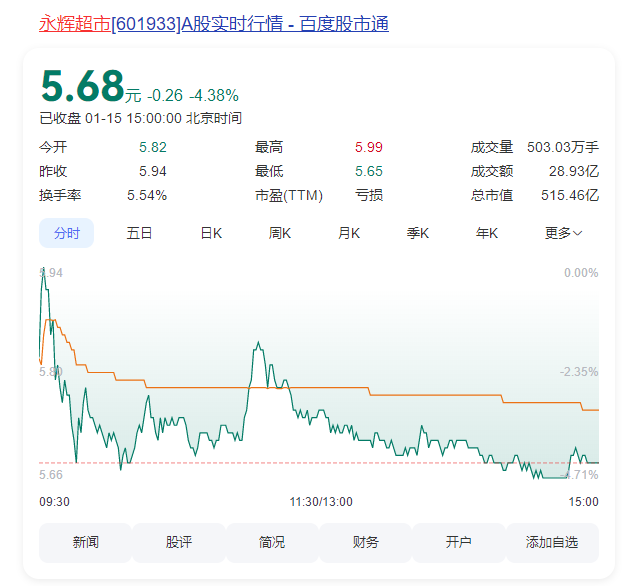Image resolution: width=637 pixels, height=586 pixels.
Task: Click the 成交额 value 28.93亿
Action: pyautogui.click(x=574, y=171)
